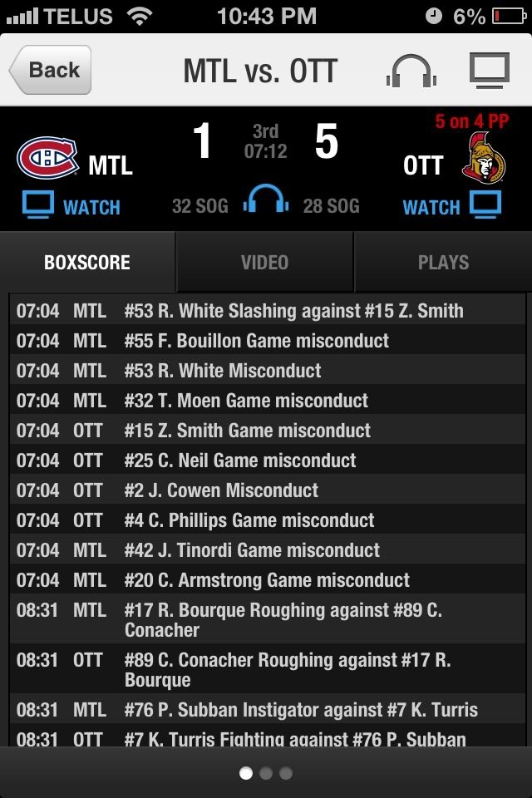Tap the headphones icon in top bar
The height and width of the screenshot is (798, 532).
411,70
